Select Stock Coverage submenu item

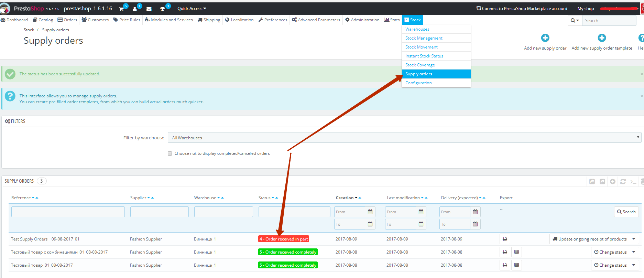pos(436,65)
